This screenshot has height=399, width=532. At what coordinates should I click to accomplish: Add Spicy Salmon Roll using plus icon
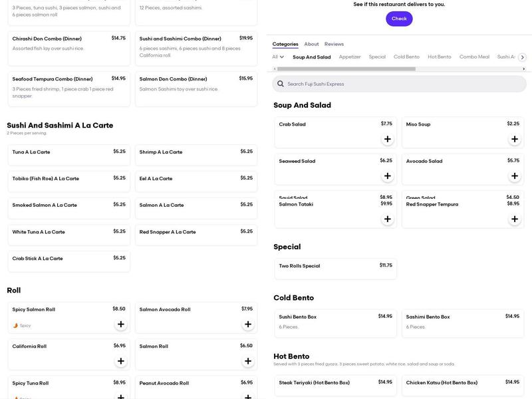point(120,325)
